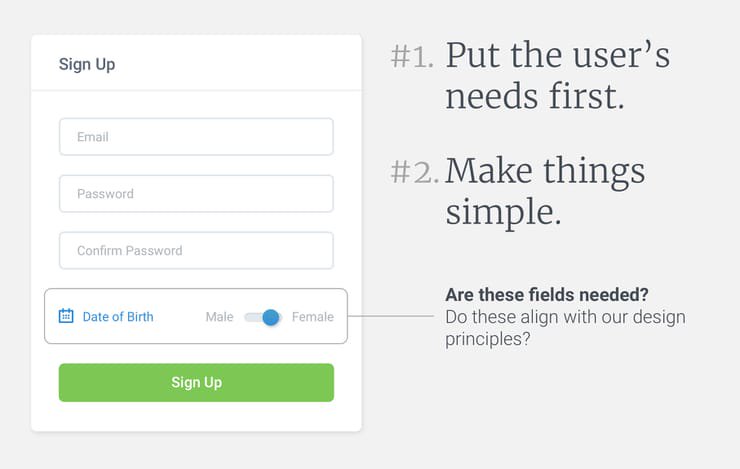The image size is (740, 469).
Task: Click the calendar icon beside Date of Birth
Action: [x=67, y=316]
